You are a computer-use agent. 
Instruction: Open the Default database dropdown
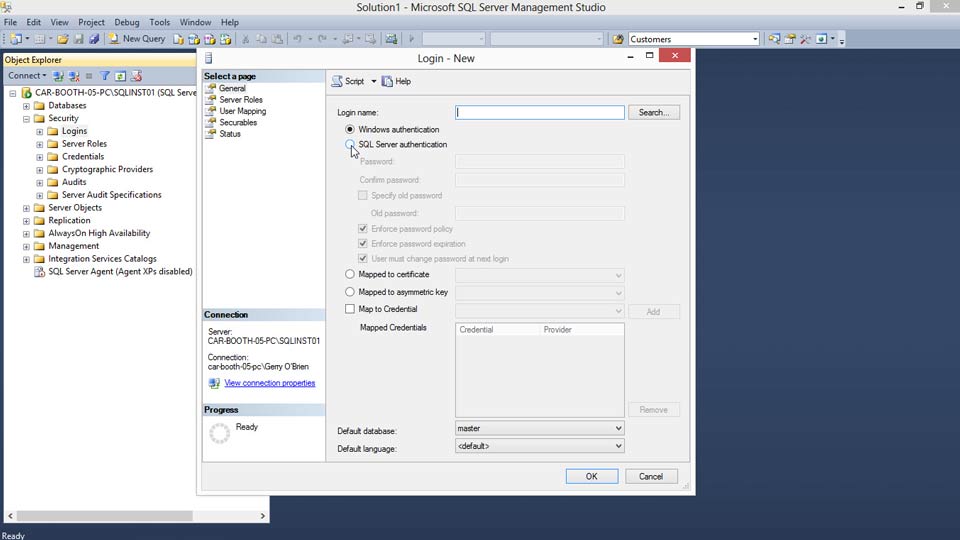point(539,429)
